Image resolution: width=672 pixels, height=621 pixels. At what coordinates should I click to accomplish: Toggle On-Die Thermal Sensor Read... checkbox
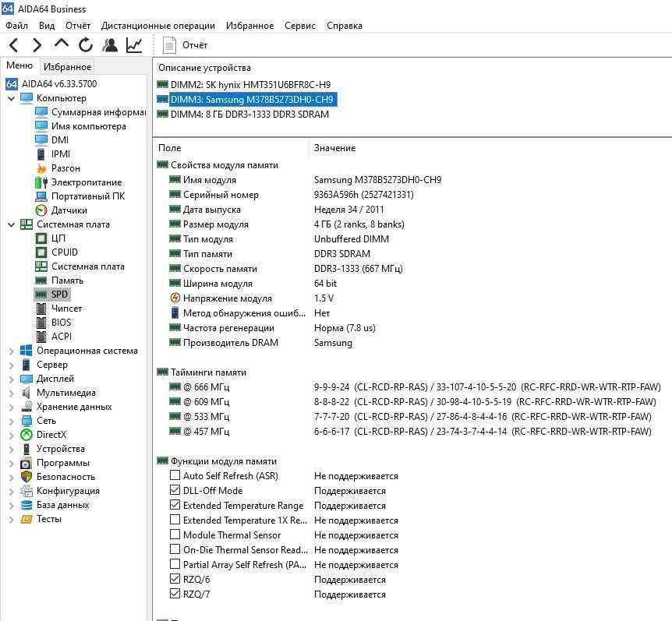coord(175,549)
